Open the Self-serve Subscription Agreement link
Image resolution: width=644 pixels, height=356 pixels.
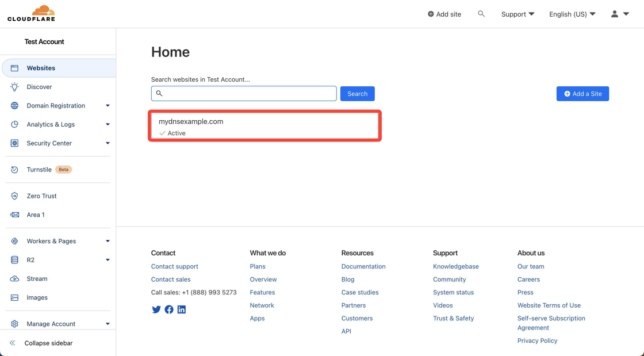coord(551,323)
